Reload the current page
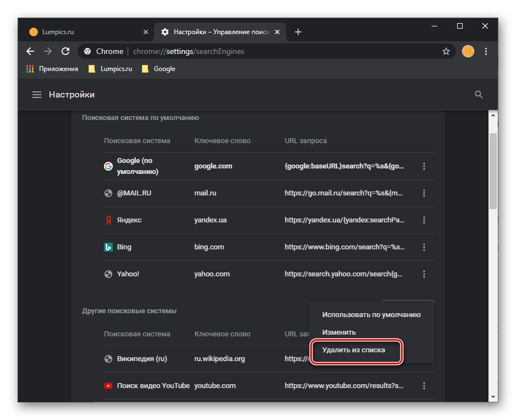 coord(65,51)
